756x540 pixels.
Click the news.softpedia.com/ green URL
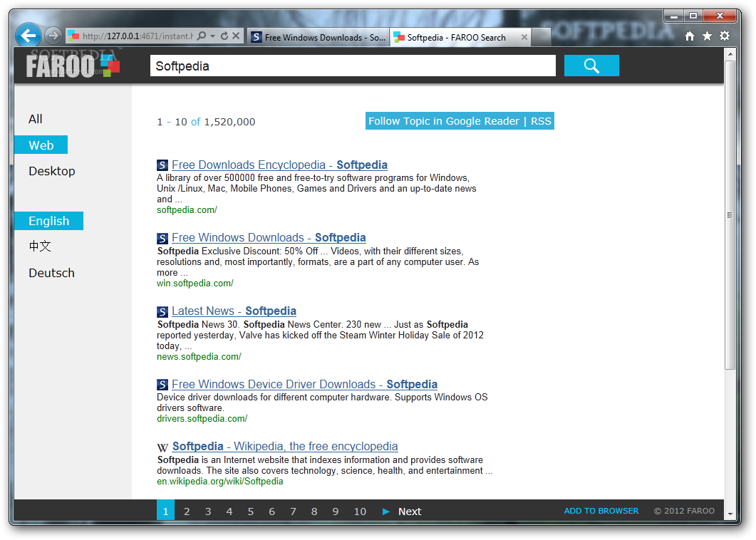tap(199, 356)
